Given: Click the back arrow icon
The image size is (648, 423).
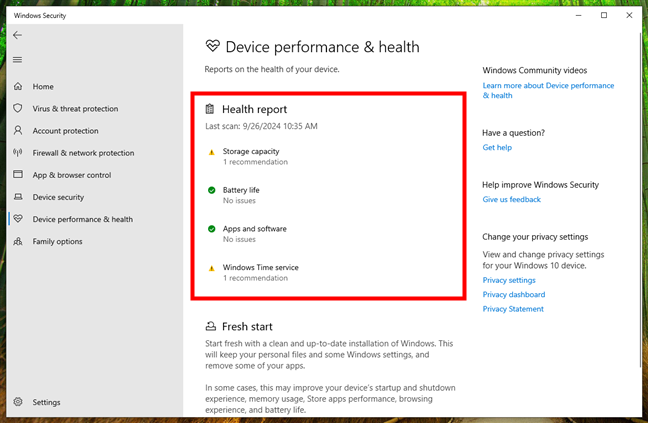Looking at the screenshot, I should coord(17,35).
